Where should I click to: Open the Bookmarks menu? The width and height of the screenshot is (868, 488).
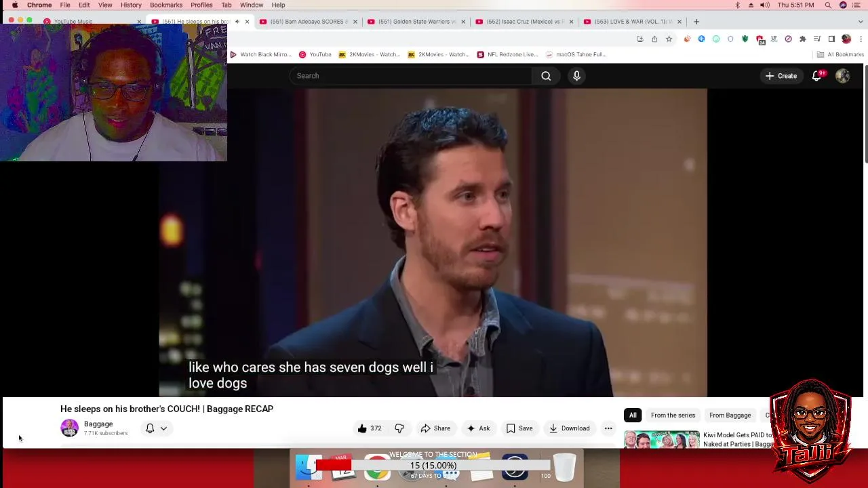click(166, 5)
